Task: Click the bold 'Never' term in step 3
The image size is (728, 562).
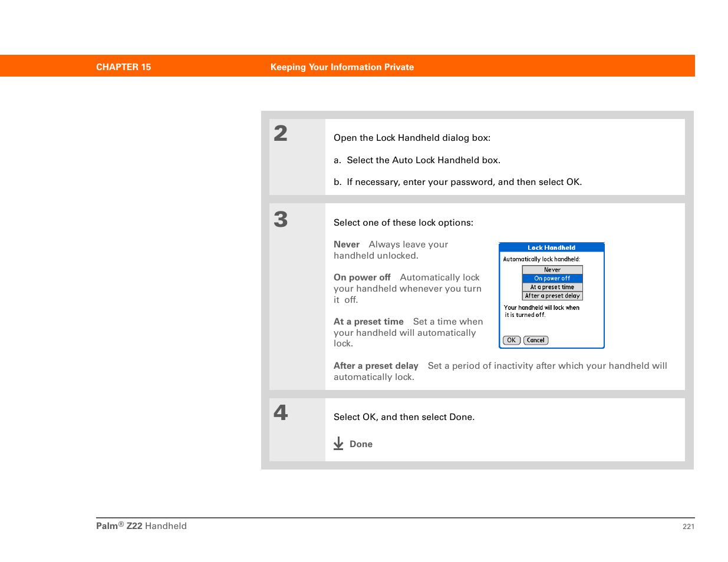Action: point(347,244)
